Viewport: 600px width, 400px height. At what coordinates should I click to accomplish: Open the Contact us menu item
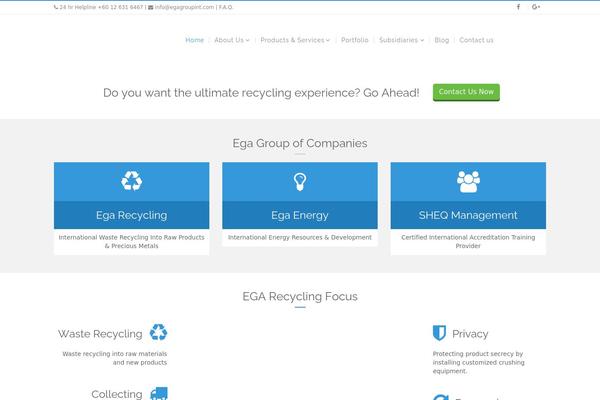pos(476,40)
